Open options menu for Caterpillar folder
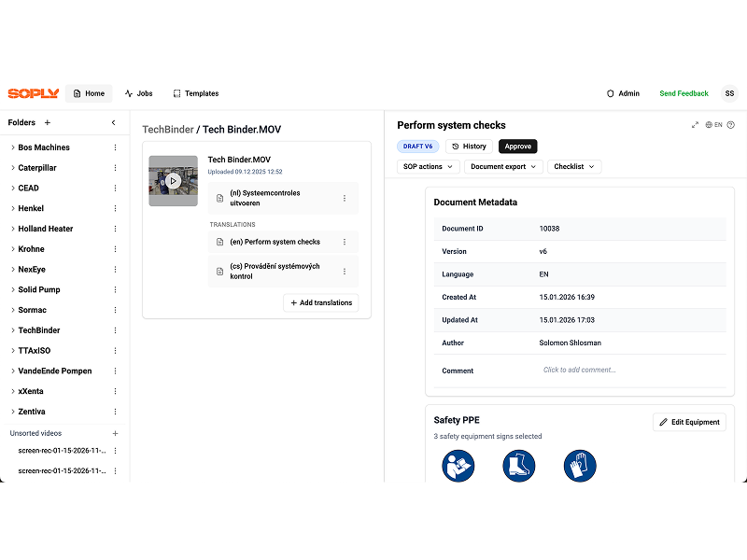 116,168
